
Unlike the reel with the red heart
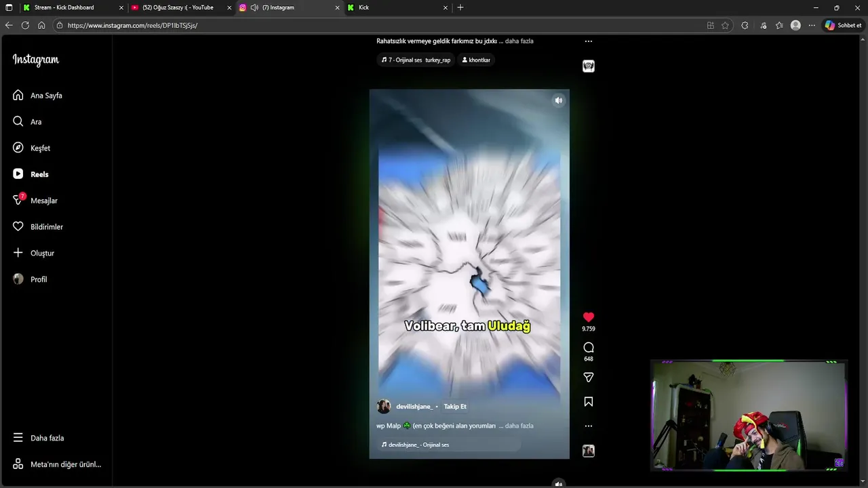(x=589, y=317)
